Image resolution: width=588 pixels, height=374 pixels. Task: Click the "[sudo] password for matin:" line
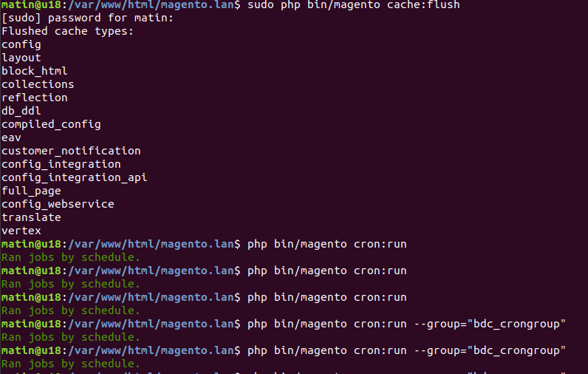(x=87, y=18)
